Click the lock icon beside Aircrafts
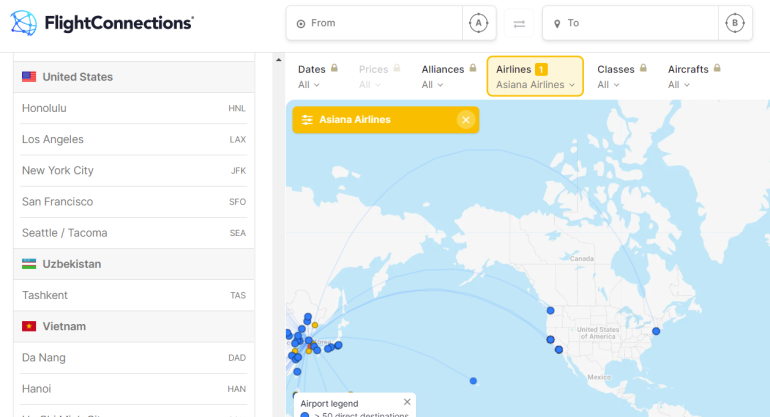The width and height of the screenshot is (770, 417). point(717,69)
